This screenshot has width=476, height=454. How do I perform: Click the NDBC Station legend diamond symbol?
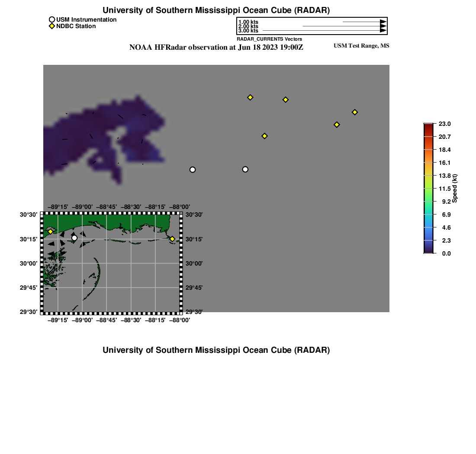tap(52, 26)
